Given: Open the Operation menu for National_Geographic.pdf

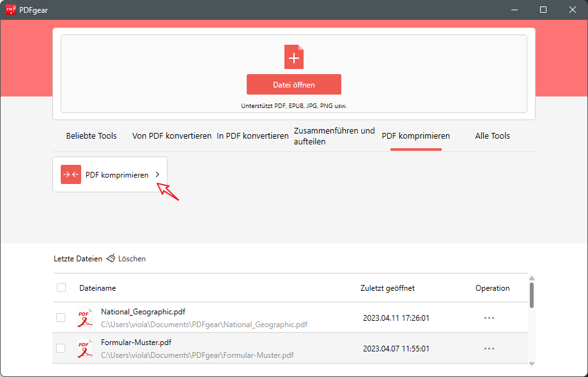Looking at the screenshot, I should (489, 317).
